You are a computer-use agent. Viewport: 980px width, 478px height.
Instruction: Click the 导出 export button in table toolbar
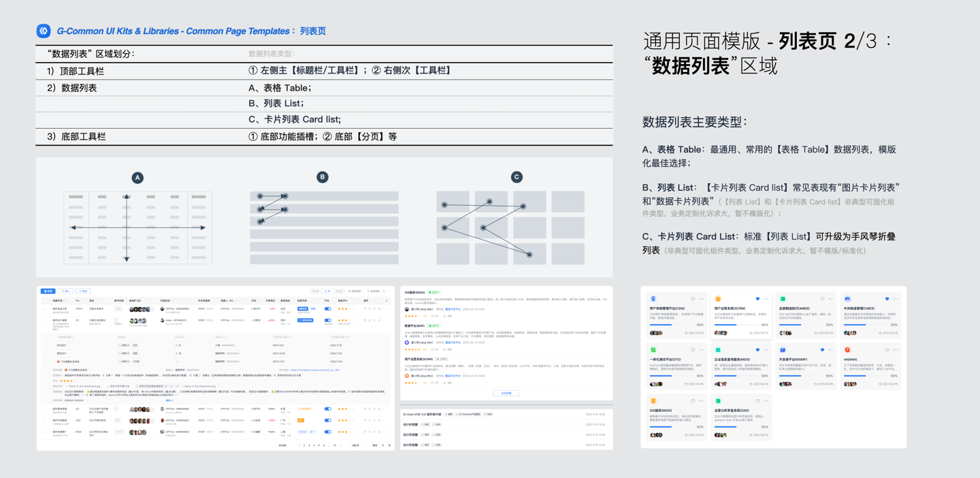point(83,291)
